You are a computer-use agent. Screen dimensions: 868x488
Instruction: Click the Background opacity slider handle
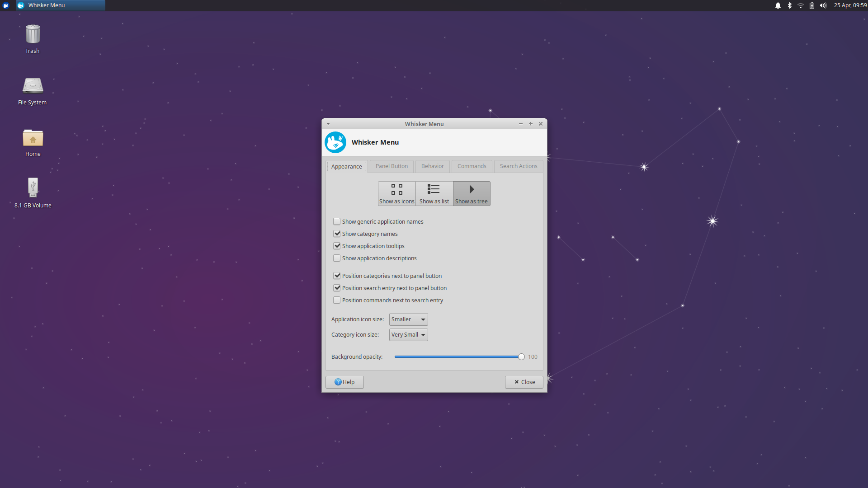pos(521,357)
